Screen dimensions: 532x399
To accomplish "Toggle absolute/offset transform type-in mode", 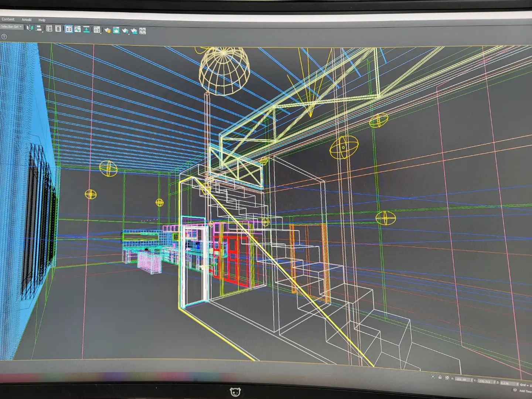I will tap(447, 378).
